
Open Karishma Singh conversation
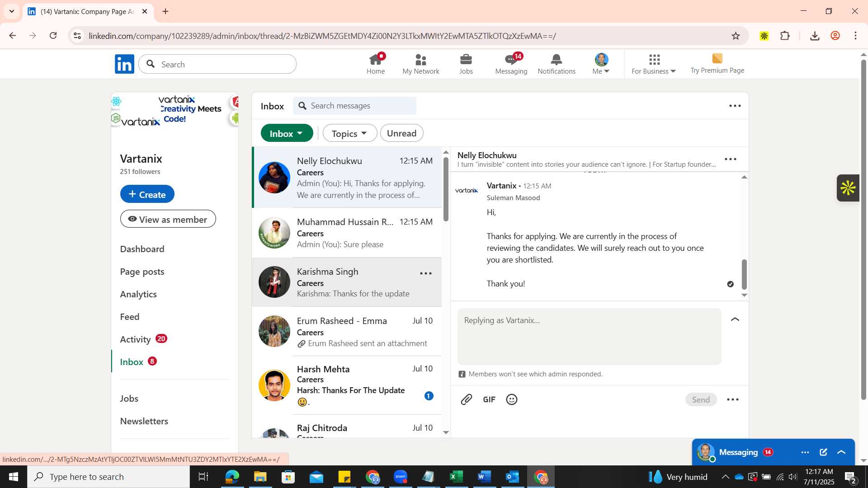coord(347,282)
